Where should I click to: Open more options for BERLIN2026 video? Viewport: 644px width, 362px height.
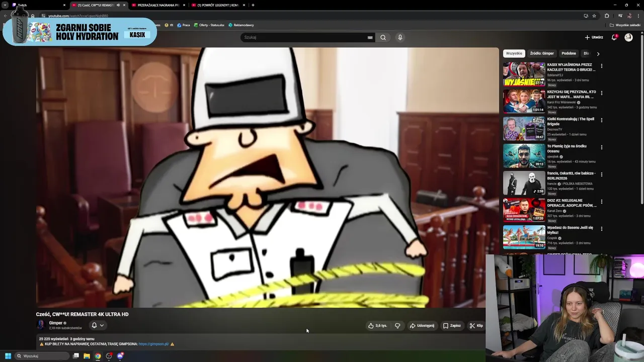click(601, 174)
